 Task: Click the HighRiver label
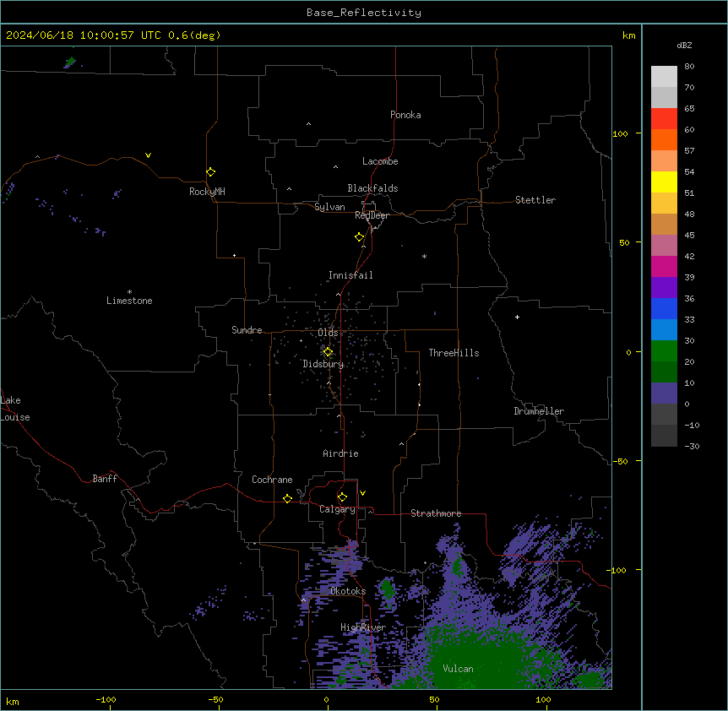[363, 627]
